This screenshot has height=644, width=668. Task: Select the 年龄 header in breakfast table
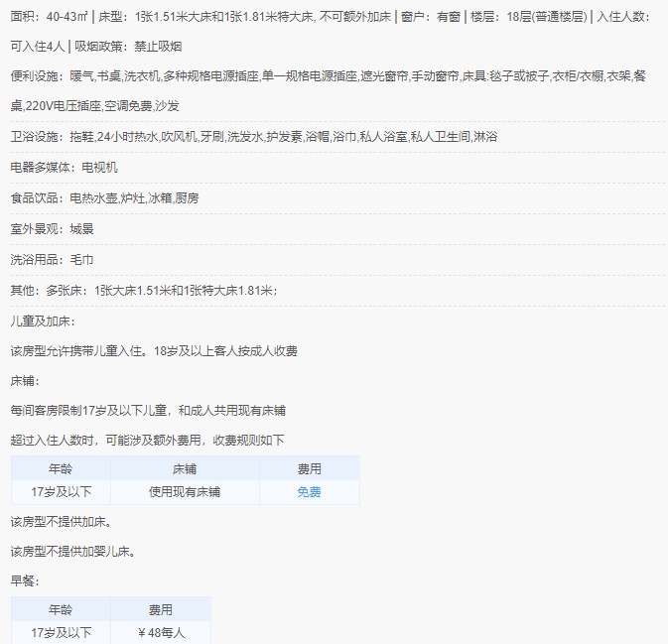pos(61,609)
